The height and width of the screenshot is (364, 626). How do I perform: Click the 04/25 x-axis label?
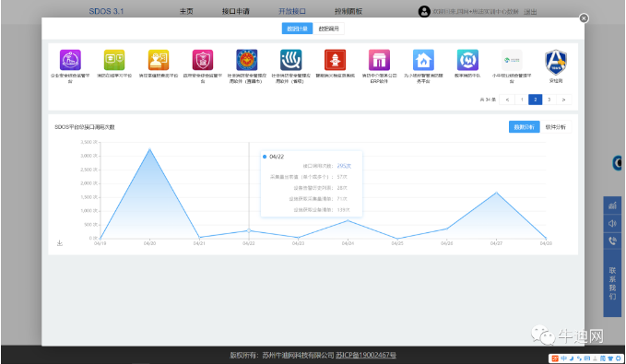pos(397,243)
